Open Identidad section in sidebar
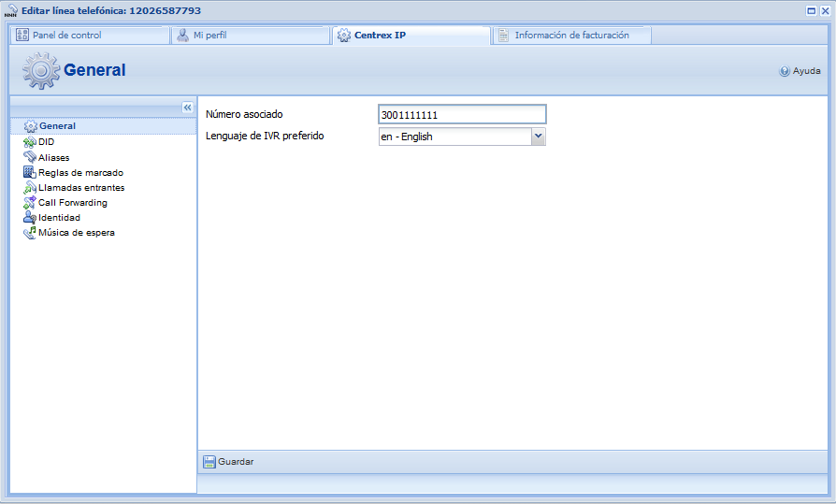This screenshot has width=836, height=504. (59, 218)
